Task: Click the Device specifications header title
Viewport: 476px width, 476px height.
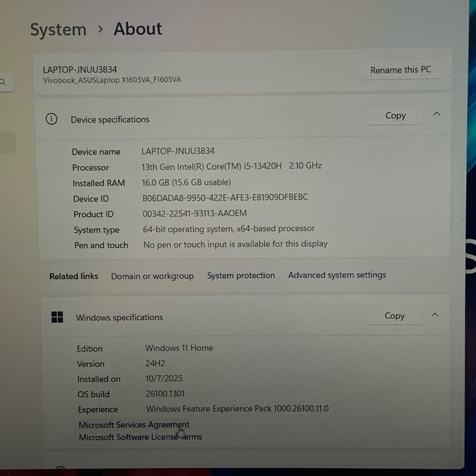Action: [110, 120]
